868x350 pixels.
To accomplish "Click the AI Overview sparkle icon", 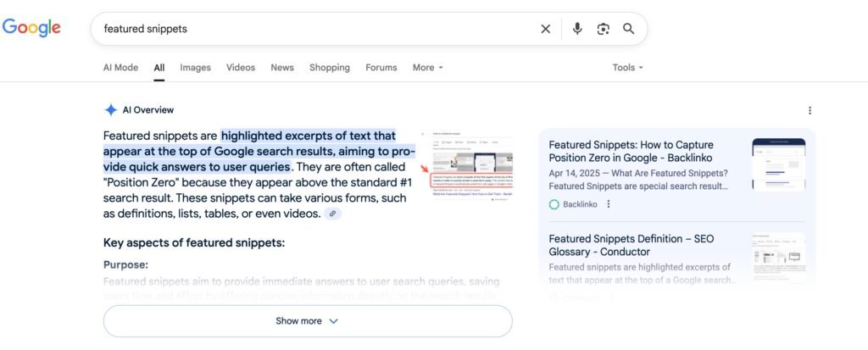I will tap(111, 110).
